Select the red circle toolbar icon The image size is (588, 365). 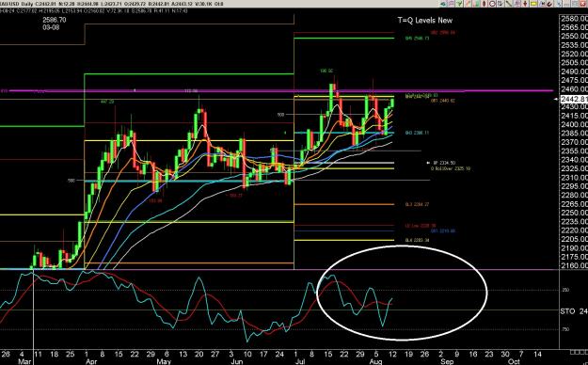[x=492, y=4]
